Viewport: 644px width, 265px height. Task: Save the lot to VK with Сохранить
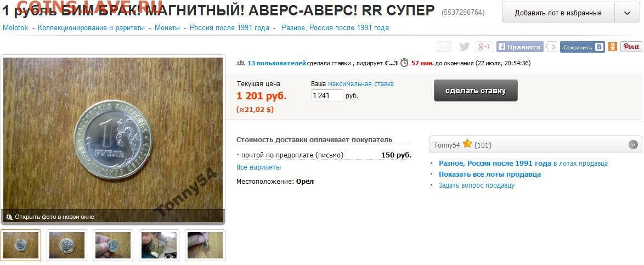pos(583,47)
